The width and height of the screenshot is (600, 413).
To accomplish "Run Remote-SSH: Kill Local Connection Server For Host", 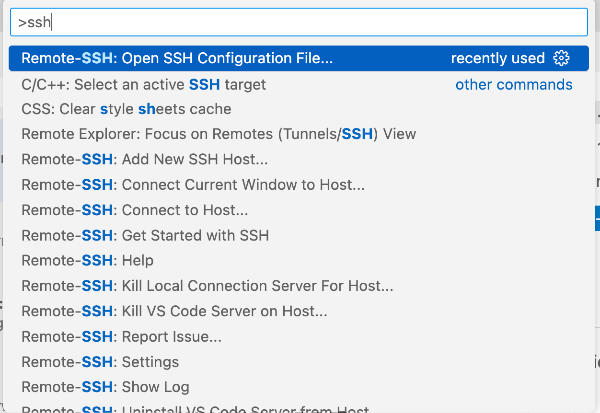I will point(299,286).
